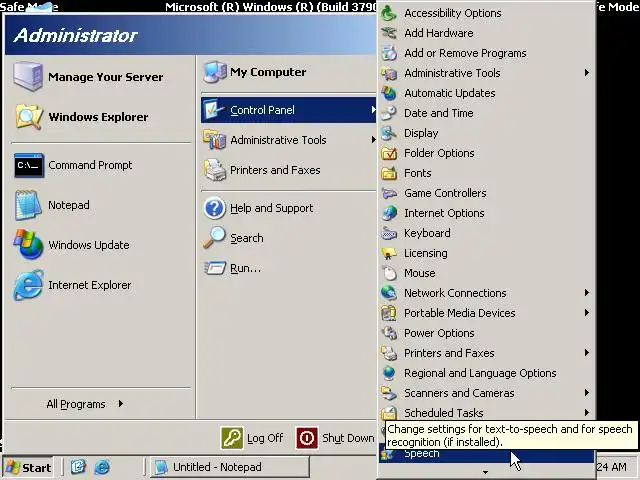This screenshot has width=640, height=480.
Task: Click the Fonts folder icon
Action: [x=389, y=173]
